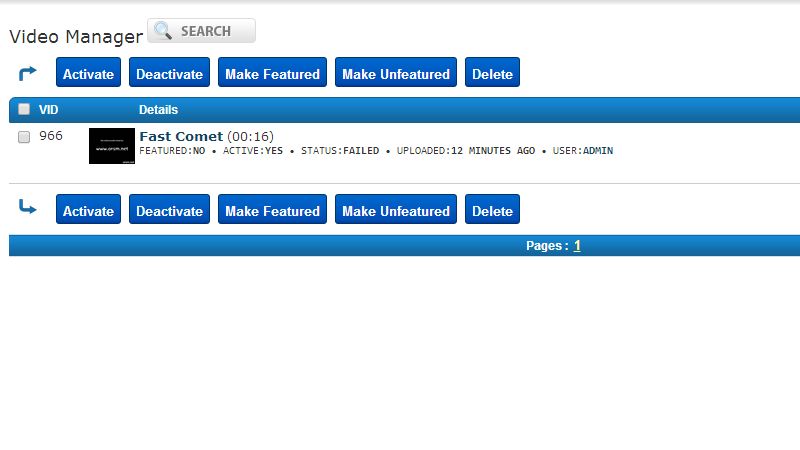Image resolution: width=800 pixels, height=450 pixels.
Task: Check the box for video 966
Action: (24, 137)
